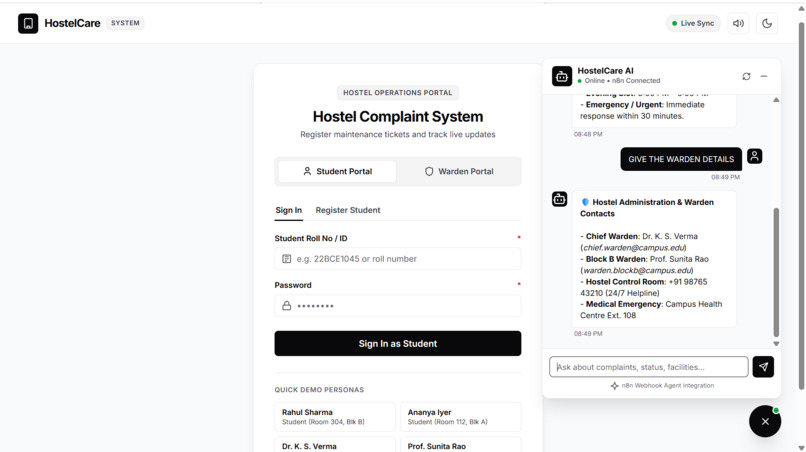Click the ID card icon in roll number field

(286, 259)
